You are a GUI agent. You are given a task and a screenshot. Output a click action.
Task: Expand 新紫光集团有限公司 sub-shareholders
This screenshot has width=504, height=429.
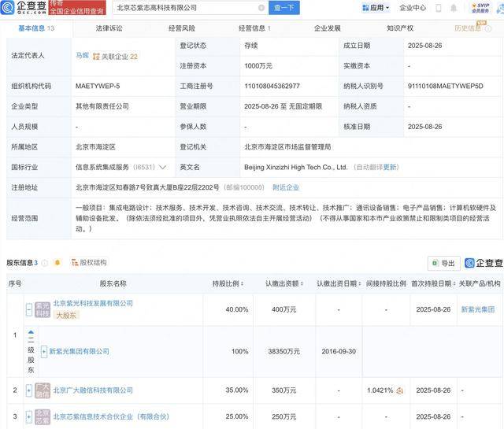[44, 352]
